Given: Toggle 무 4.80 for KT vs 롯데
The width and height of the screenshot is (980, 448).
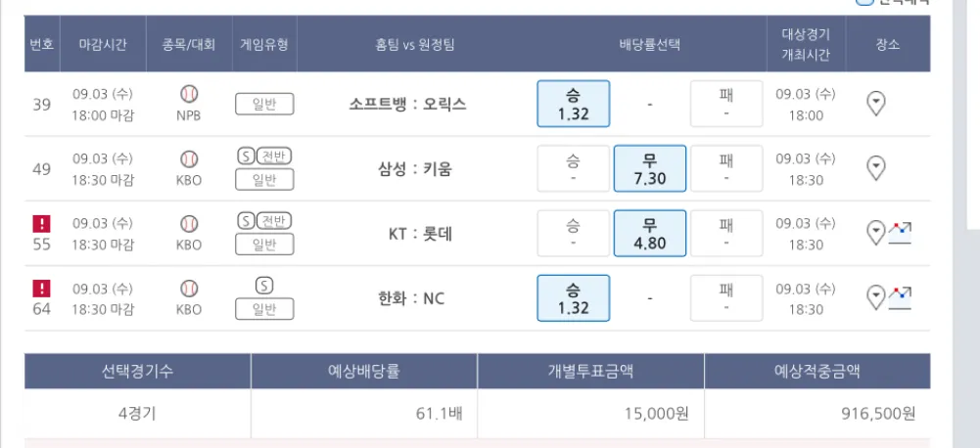Looking at the screenshot, I should tap(649, 234).
